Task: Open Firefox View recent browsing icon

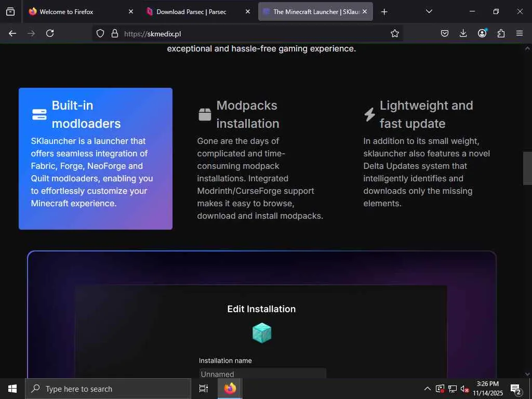Action: pos(10,11)
